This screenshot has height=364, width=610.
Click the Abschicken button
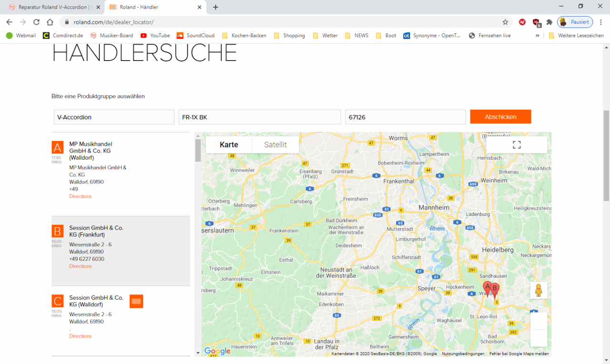500,117
